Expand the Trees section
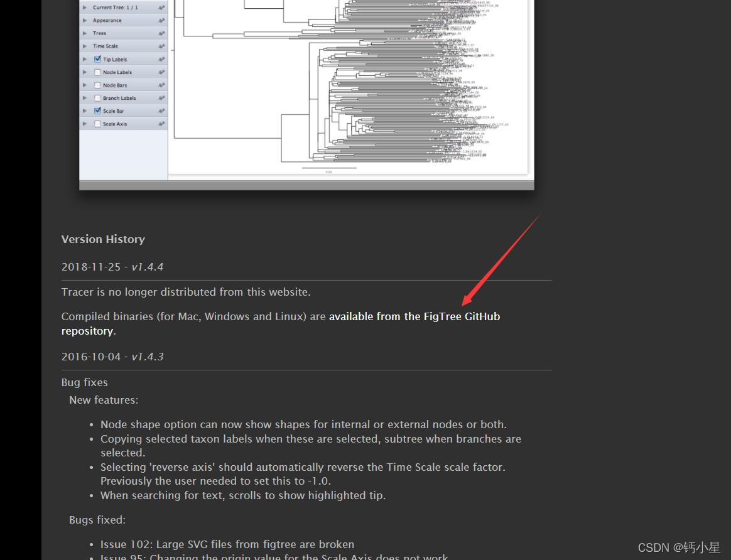731x560 pixels. (85, 33)
